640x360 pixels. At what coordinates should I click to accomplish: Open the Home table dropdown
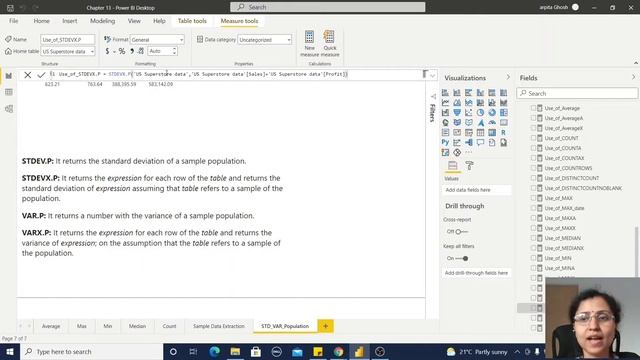click(68, 51)
